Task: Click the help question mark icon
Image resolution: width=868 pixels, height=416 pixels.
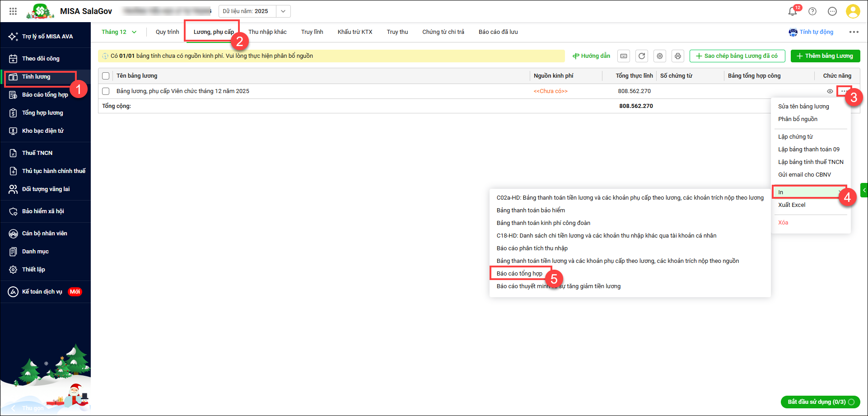Action: point(812,11)
